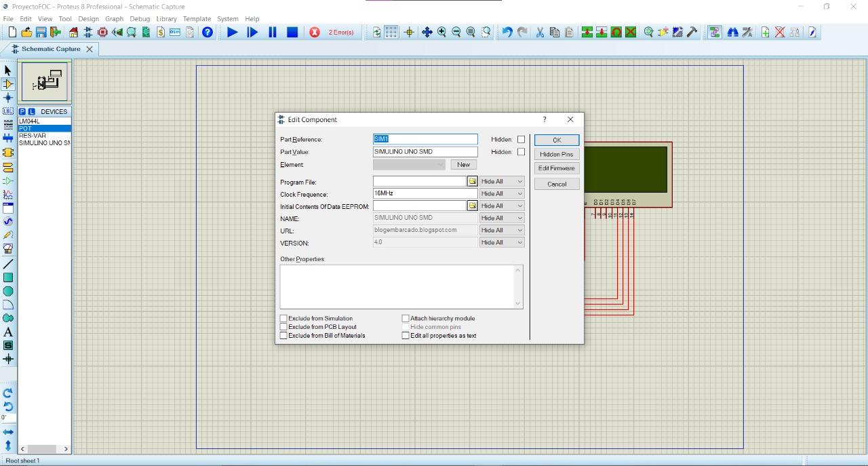868x466 pixels.
Task: Check Edit all properties as text
Action: click(x=406, y=336)
